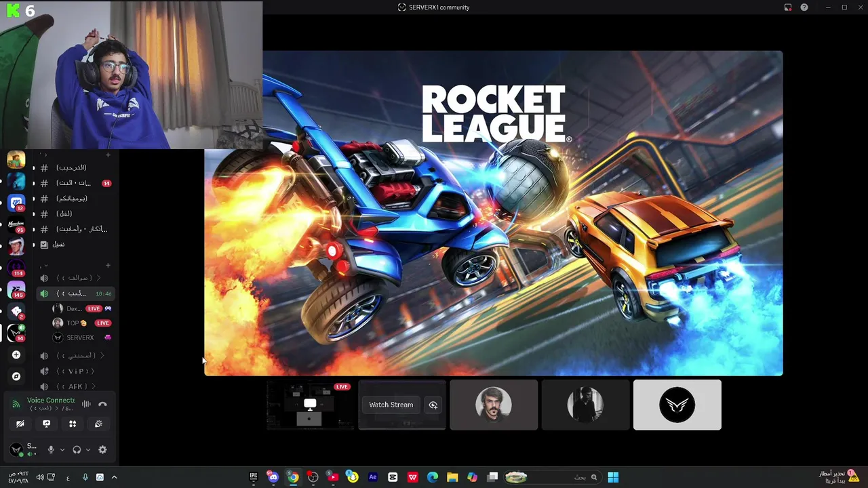868x488 pixels.
Task: Toggle the system tray microphone icon
Action: (x=85, y=477)
